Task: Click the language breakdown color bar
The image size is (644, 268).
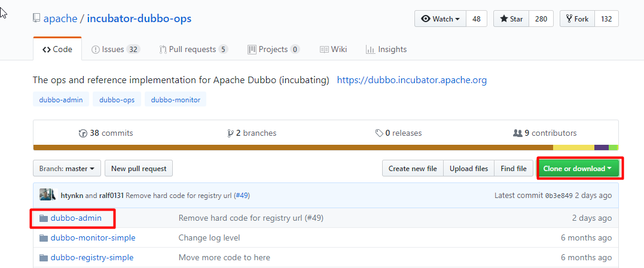Action: (x=326, y=147)
